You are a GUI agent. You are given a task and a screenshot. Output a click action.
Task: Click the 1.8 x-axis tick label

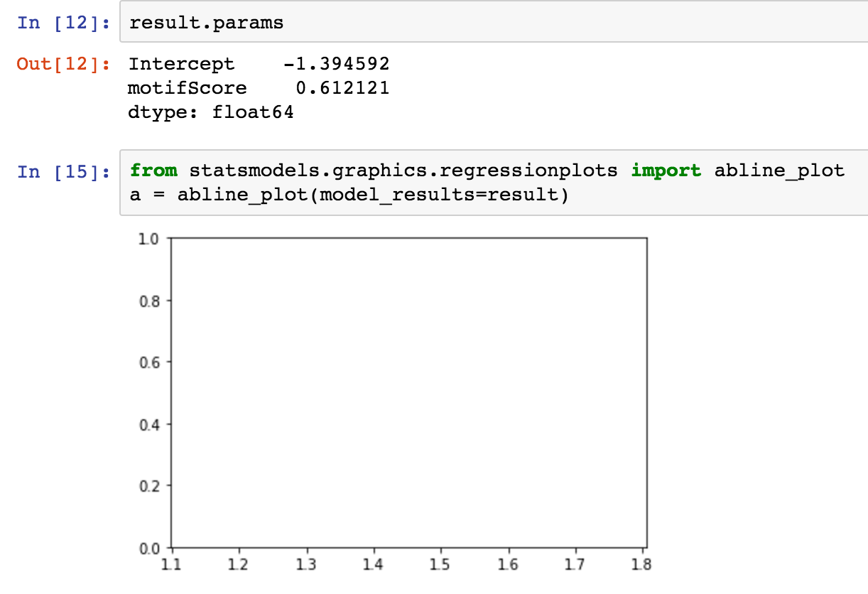[x=642, y=566]
